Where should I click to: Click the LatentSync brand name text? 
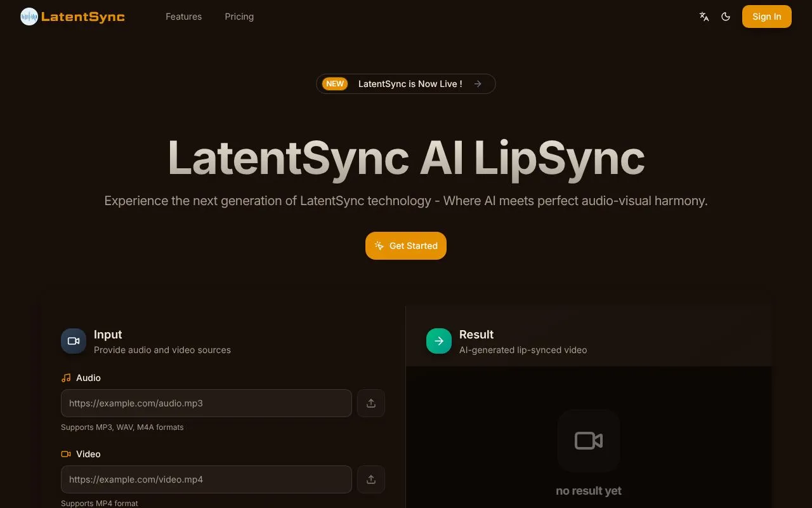click(x=83, y=17)
